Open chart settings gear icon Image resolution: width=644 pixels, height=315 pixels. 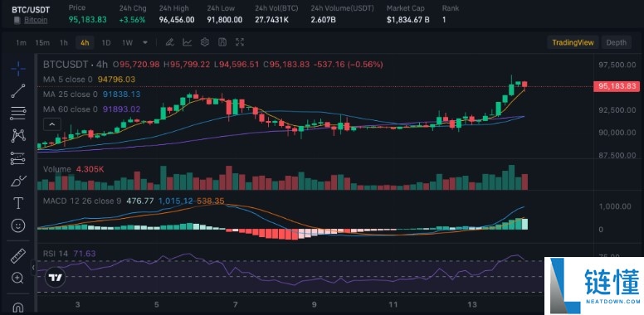point(205,42)
